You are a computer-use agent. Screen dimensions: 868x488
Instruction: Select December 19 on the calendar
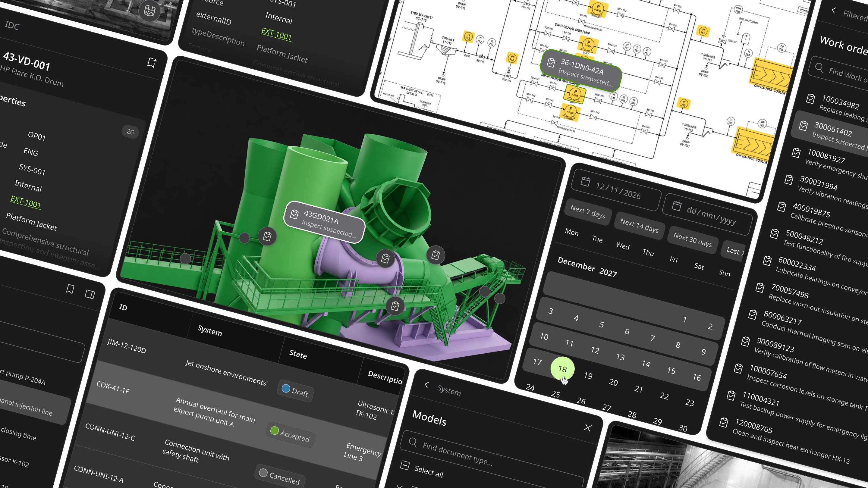(588, 375)
